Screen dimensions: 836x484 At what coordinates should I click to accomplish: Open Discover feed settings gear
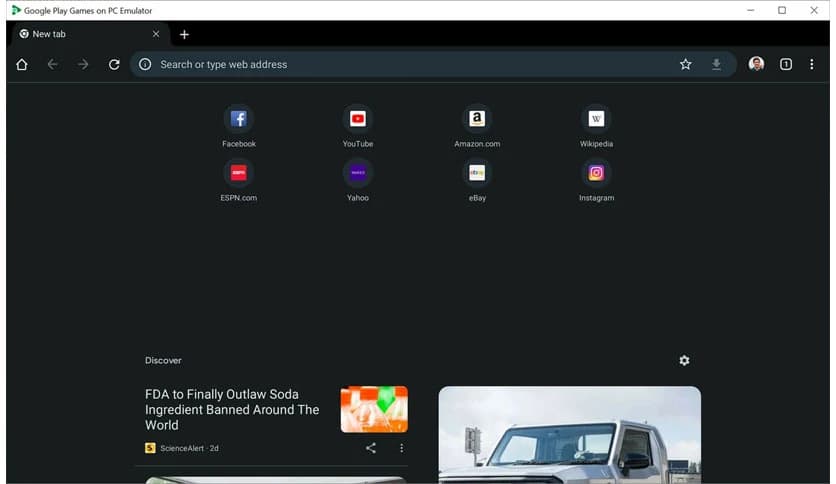685,361
